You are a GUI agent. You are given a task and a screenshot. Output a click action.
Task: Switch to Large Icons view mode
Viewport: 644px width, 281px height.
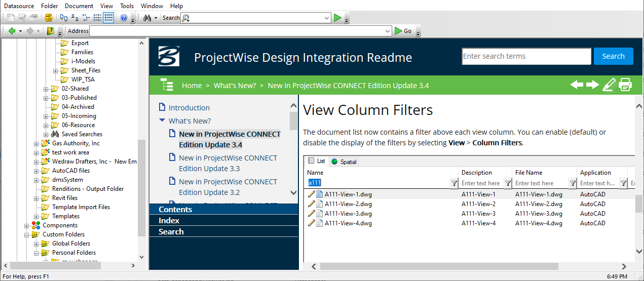point(64,18)
